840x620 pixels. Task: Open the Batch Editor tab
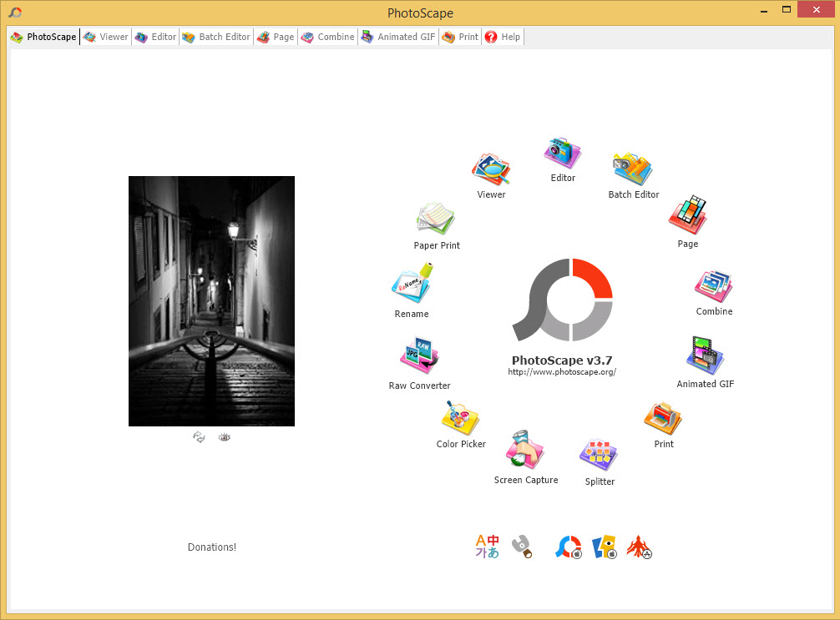tap(216, 37)
